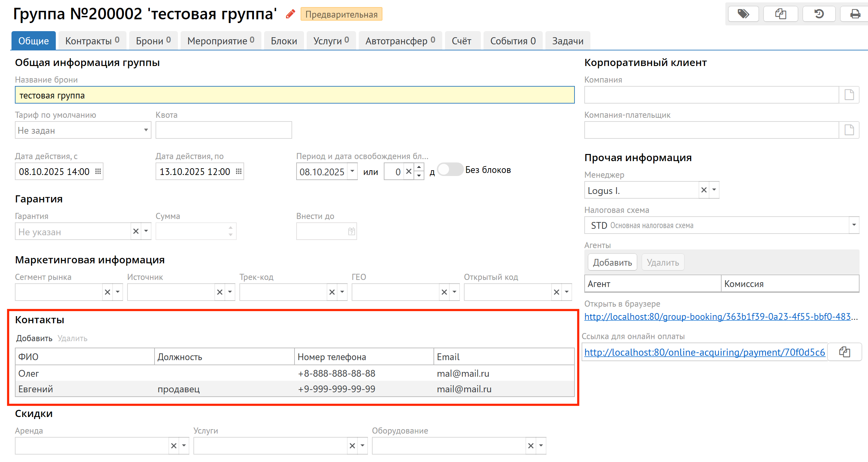Click the copy group icon in the top toolbar
The height and width of the screenshot is (462, 868).
[780, 14]
